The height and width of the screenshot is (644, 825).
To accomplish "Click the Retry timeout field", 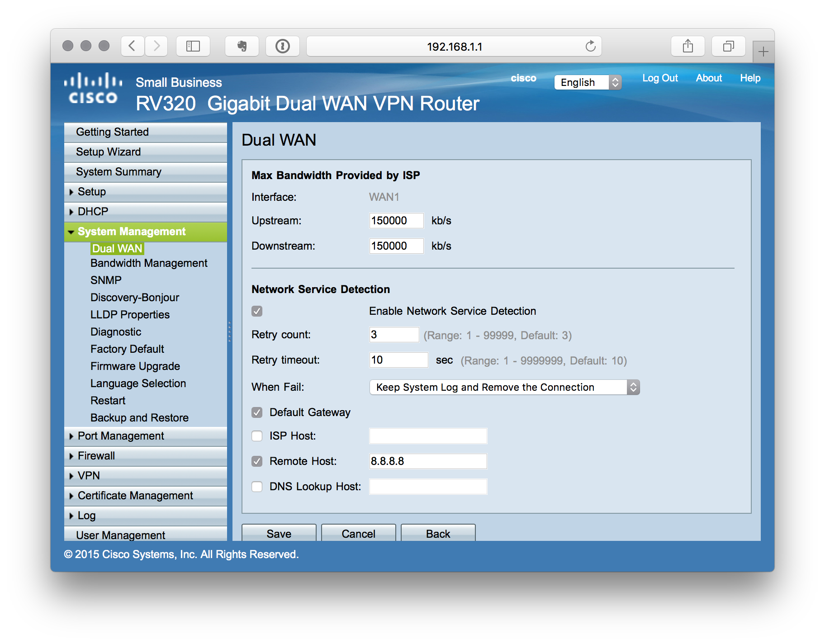I will point(398,360).
